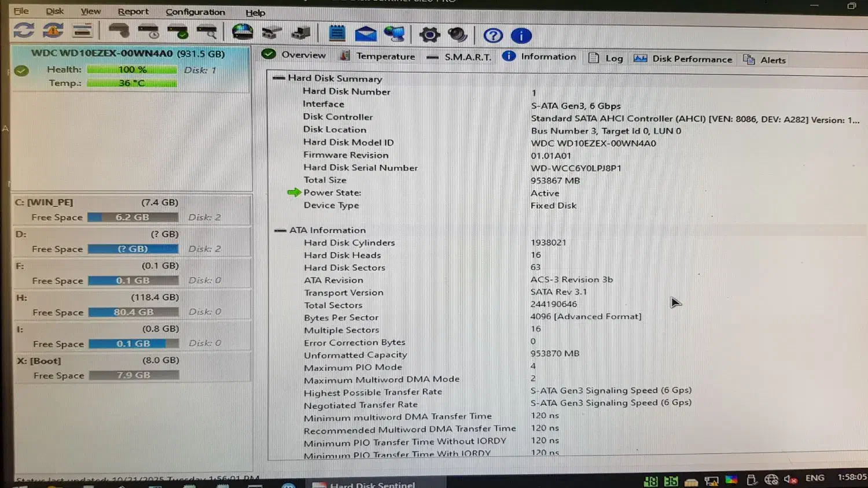Click the envelope email toolbar icon

pyautogui.click(x=366, y=34)
